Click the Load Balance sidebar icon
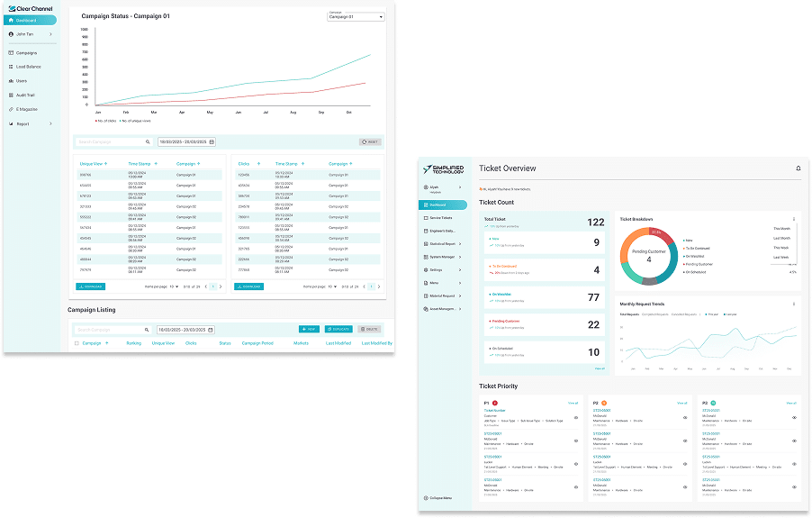 pyautogui.click(x=10, y=67)
